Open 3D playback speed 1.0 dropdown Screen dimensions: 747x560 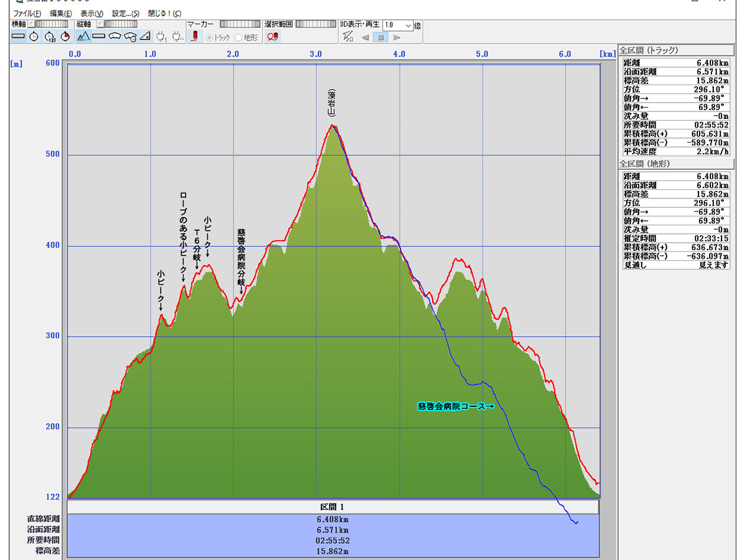tap(408, 26)
